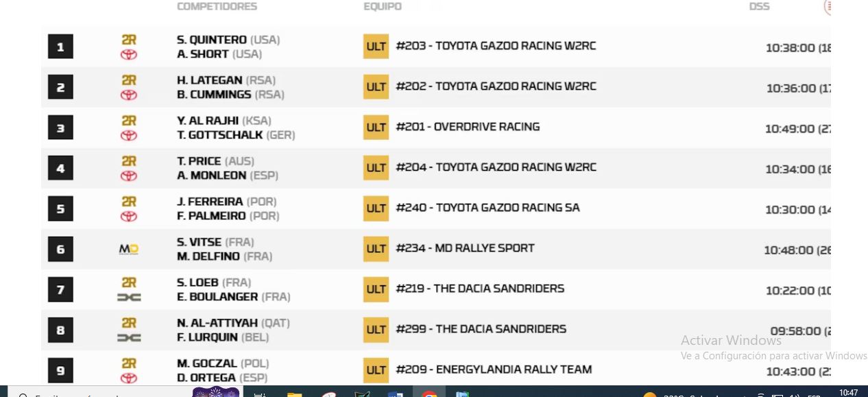The height and width of the screenshot is (397, 868).
Task: Click the Toyota logo beside S. Quintero
Action: click(129, 55)
